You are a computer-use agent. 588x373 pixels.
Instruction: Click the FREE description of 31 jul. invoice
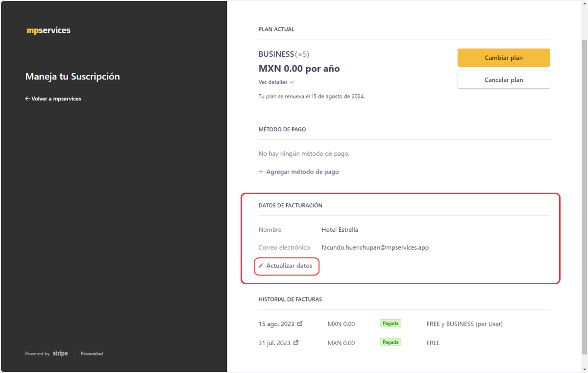click(x=433, y=343)
